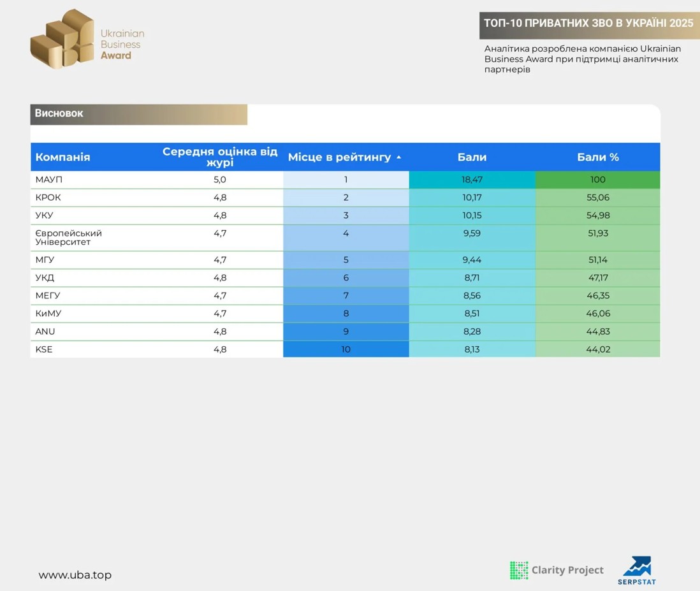Click the ТОП-10 ПРИВАТНИХ ЗВО В УКРАЇНІ 2025 banner
The image size is (700, 591).
click(x=588, y=24)
